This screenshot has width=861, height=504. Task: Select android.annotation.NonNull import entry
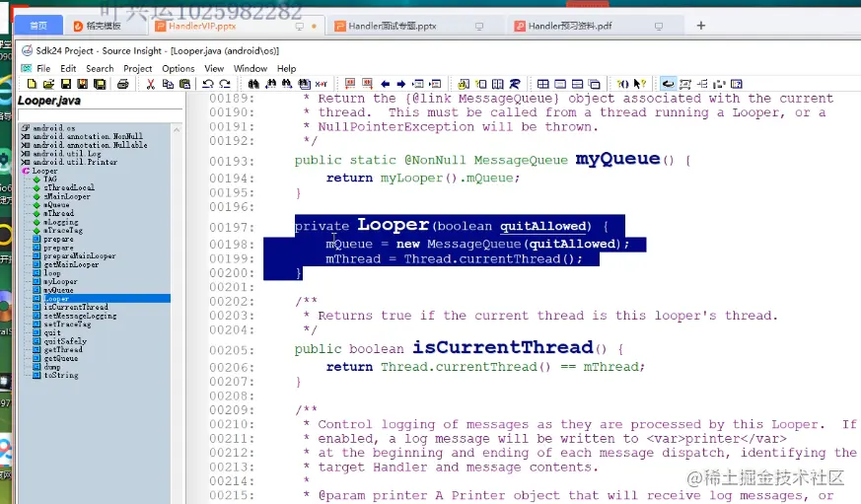(x=88, y=136)
